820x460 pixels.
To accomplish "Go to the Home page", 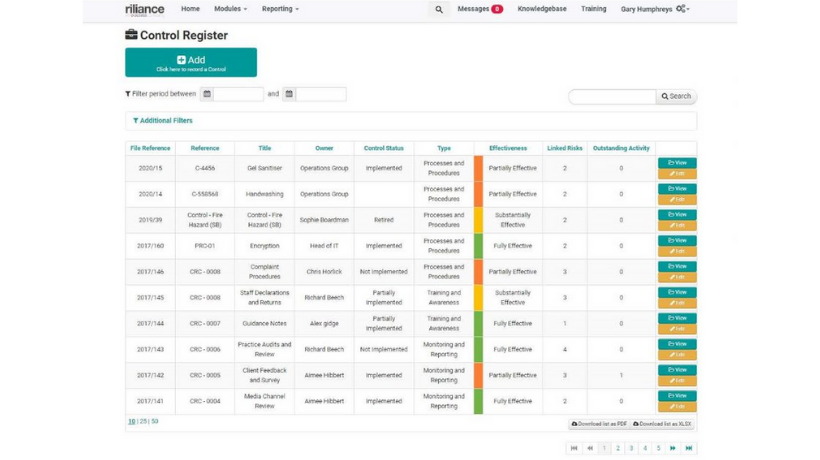I will point(190,9).
